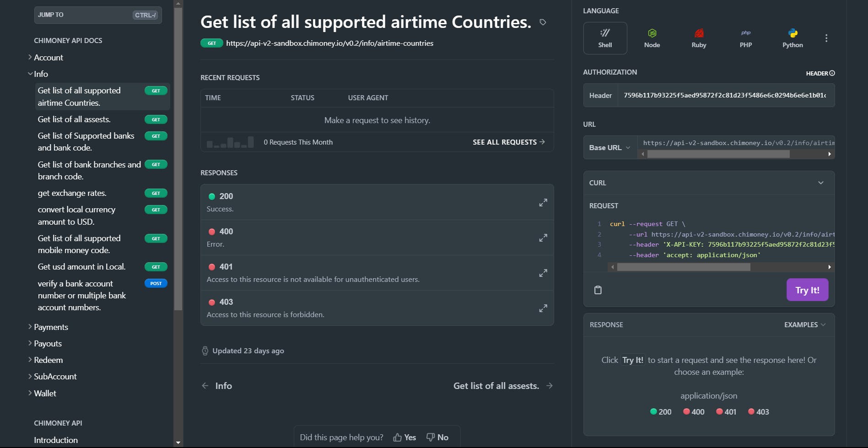Screen dimensions: 868x448
Task: Select Ruby language icon
Action: [699, 38]
